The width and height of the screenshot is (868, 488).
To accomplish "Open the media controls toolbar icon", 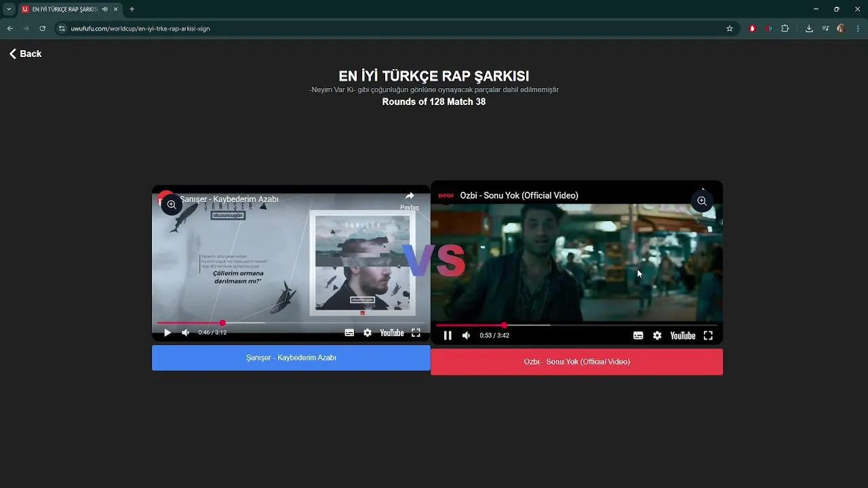I will coord(825,28).
